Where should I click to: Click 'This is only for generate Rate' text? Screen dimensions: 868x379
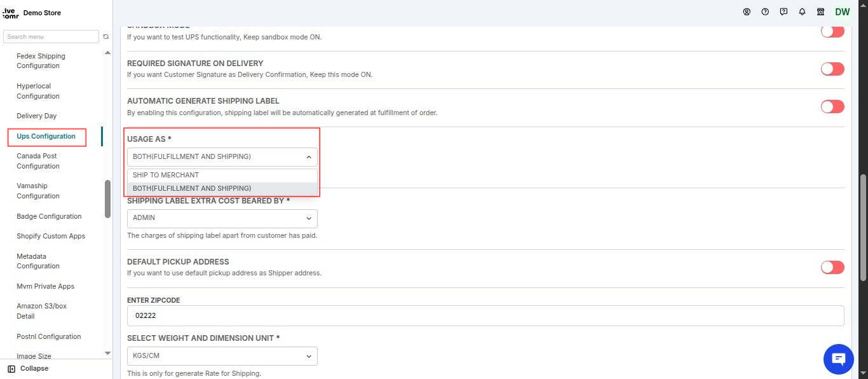click(194, 373)
